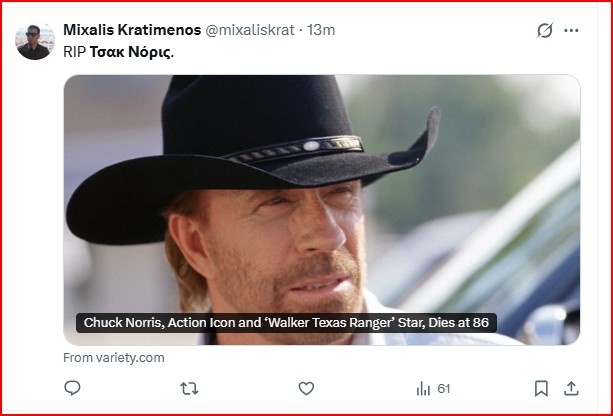The height and width of the screenshot is (416, 613).
Task: Visit the 'From variety.com' source link
Action: pos(113,357)
